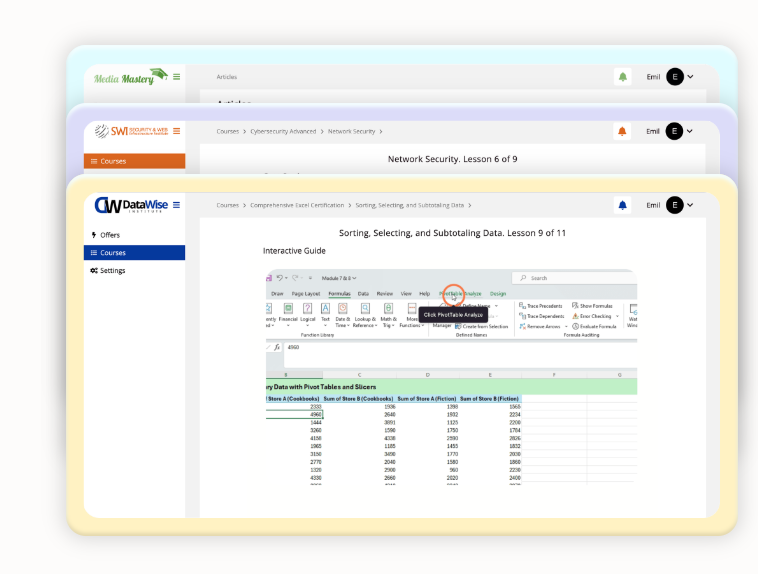Toggle the Media Mastery hamburger menu icon

[177, 76]
